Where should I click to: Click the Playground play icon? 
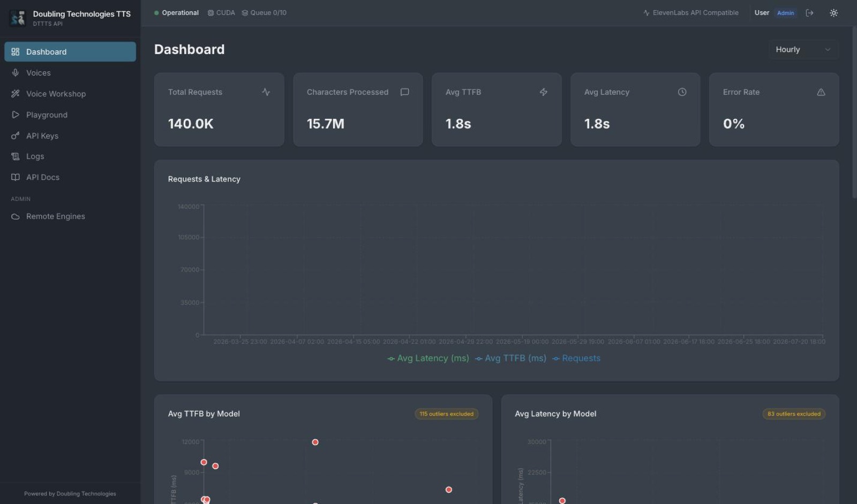pyautogui.click(x=16, y=115)
